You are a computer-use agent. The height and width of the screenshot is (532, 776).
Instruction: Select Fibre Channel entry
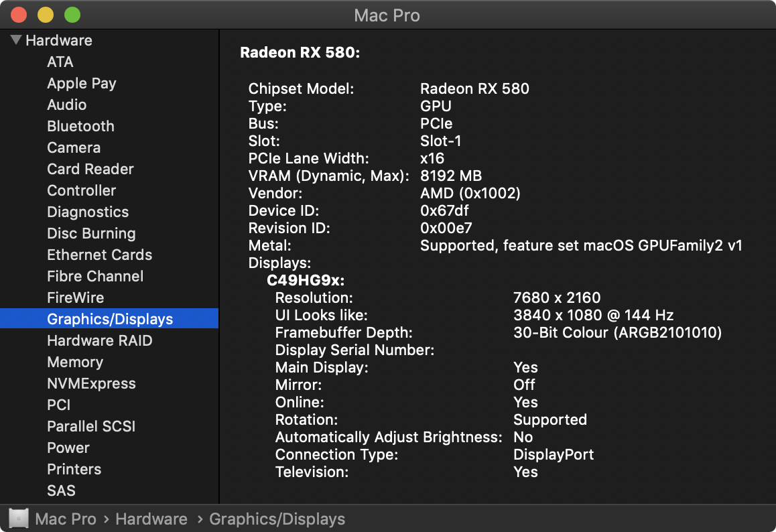(x=95, y=276)
